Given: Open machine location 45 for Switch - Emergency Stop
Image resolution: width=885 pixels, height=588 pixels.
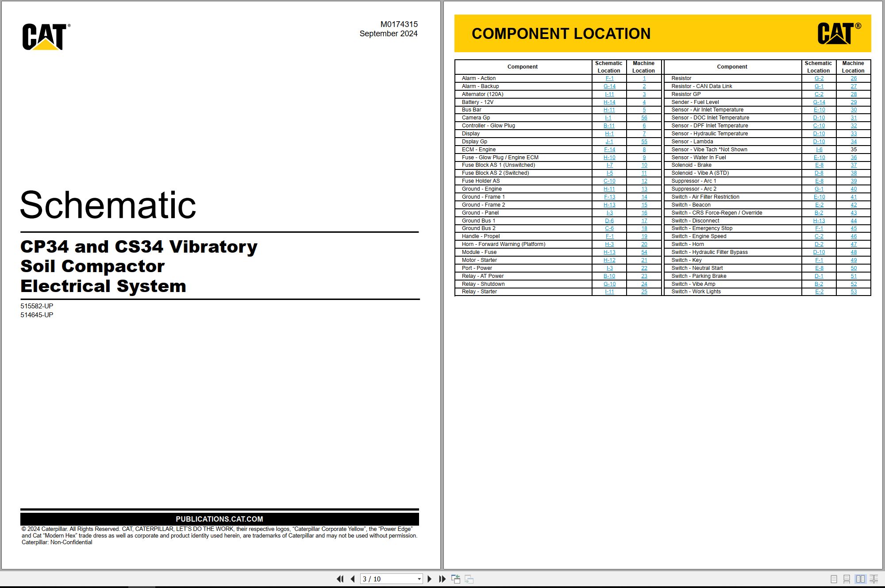Looking at the screenshot, I should (x=854, y=228).
